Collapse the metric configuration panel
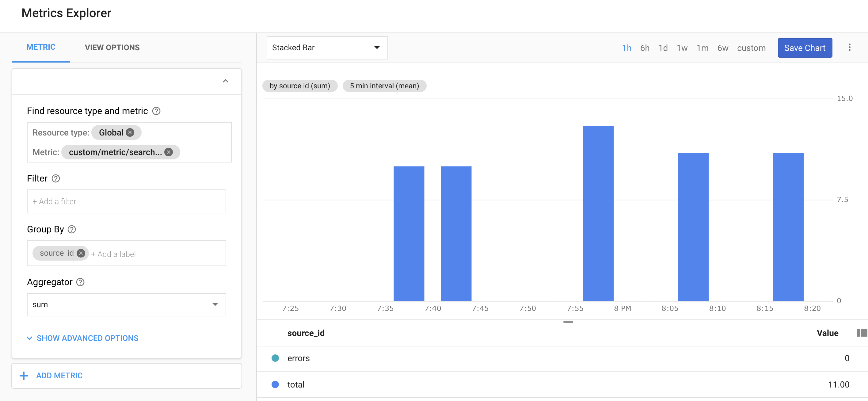 (x=225, y=81)
